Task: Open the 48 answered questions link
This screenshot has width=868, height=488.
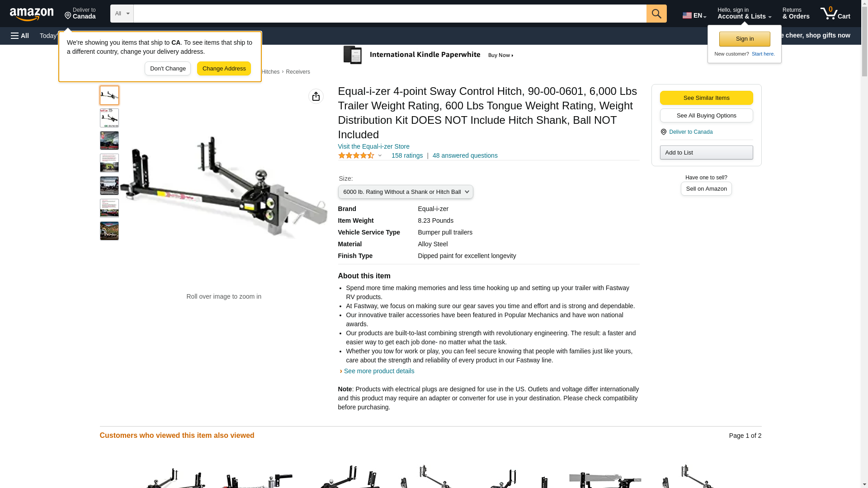Action: tap(465, 155)
